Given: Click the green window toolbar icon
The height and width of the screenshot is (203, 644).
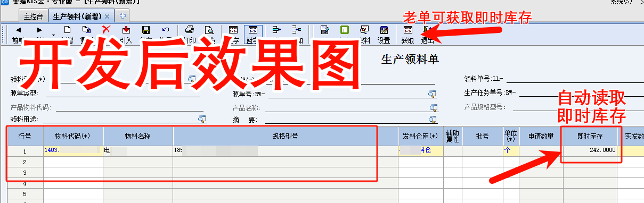Looking at the screenshot, I should tap(345, 30).
